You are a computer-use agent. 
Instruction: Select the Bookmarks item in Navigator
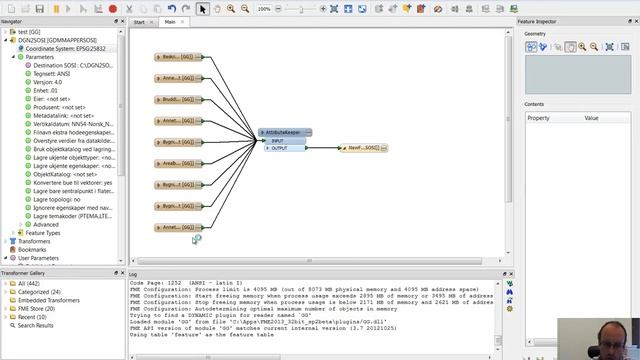click(32, 249)
